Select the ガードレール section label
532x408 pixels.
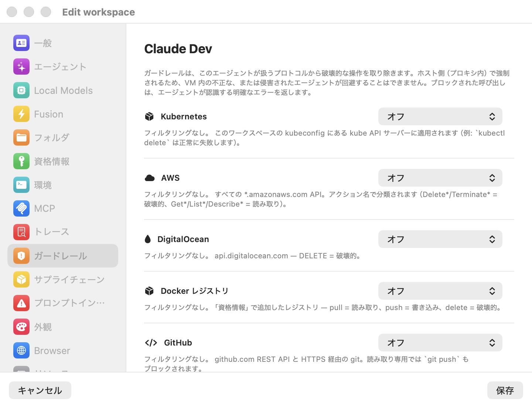pyautogui.click(x=61, y=256)
